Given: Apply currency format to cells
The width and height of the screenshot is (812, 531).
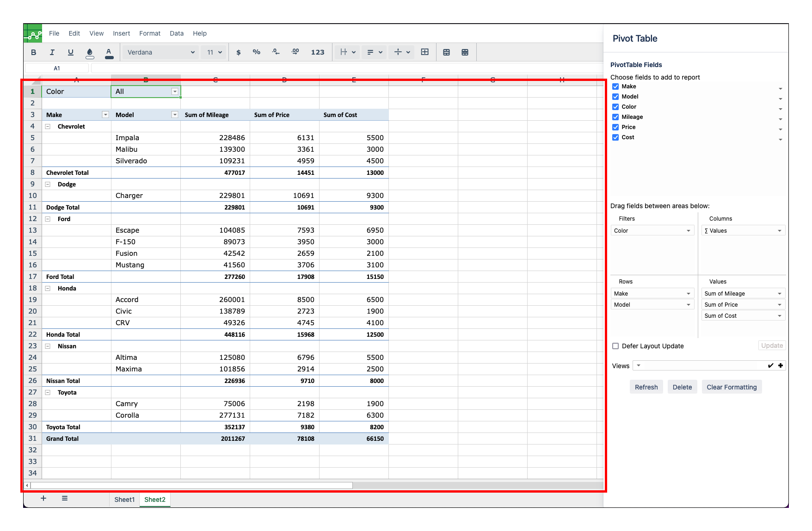Looking at the screenshot, I should click(239, 52).
